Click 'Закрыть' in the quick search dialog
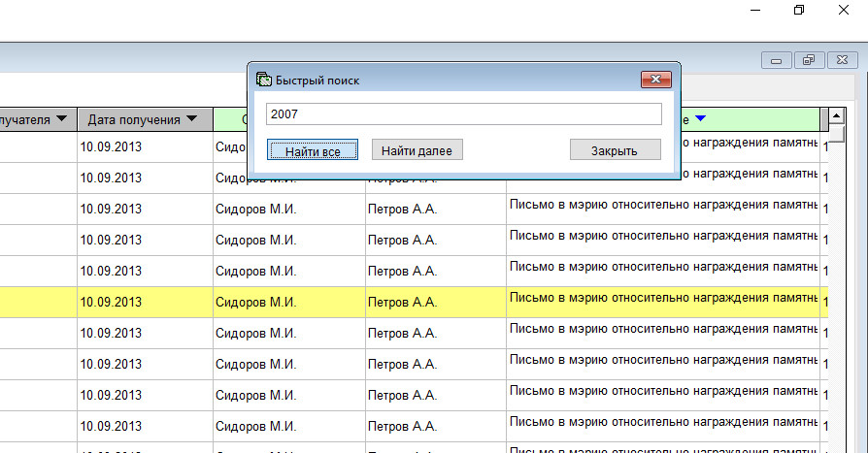The height and width of the screenshot is (453, 868). pyautogui.click(x=615, y=150)
